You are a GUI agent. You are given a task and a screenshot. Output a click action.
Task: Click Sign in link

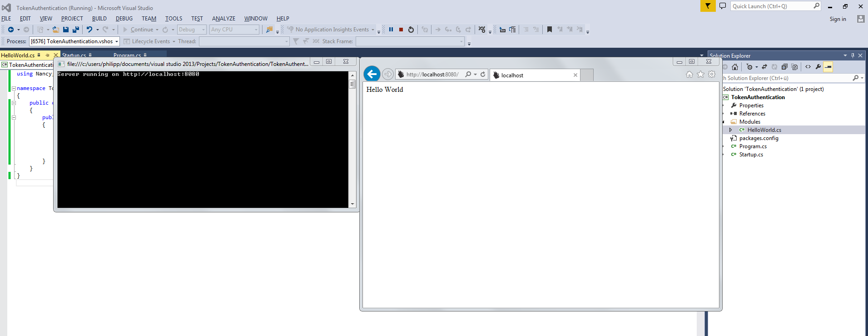click(838, 19)
